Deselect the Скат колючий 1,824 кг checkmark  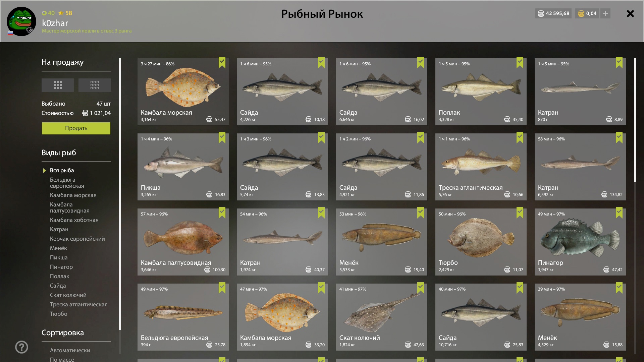421,288
